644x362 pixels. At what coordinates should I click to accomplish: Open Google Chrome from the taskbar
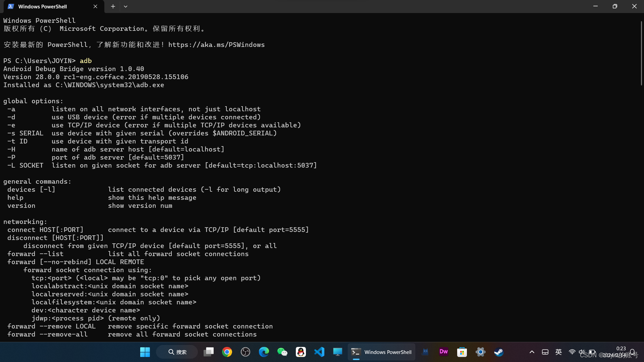227,352
